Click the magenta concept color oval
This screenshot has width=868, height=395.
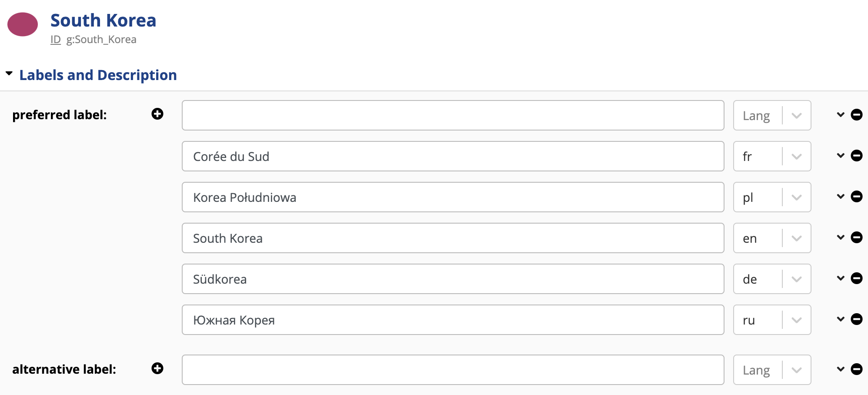pos(23,24)
